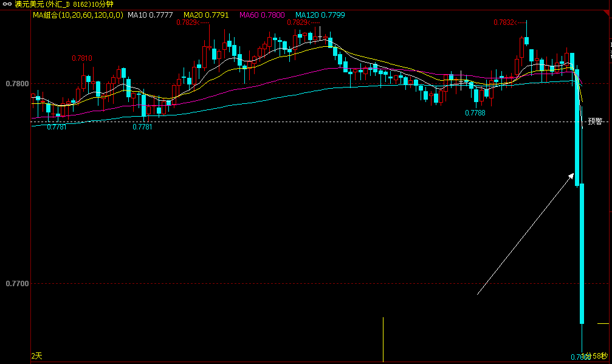The width and height of the screenshot is (612, 364).
Task: Select the MA120 0.7799 indicator value
Action: 320,15
